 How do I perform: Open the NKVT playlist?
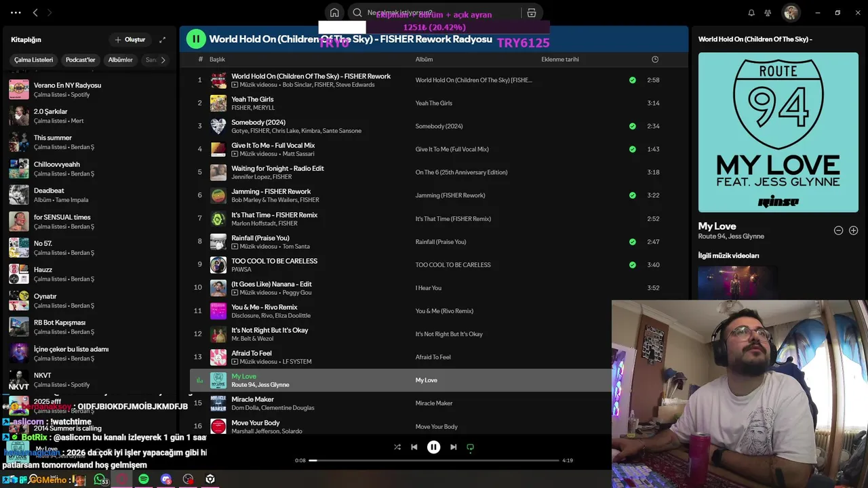(90, 380)
